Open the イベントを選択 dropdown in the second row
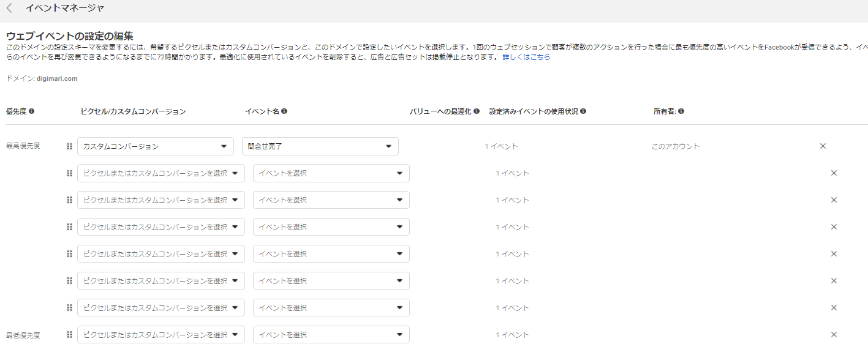The image size is (868, 355). click(x=331, y=173)
